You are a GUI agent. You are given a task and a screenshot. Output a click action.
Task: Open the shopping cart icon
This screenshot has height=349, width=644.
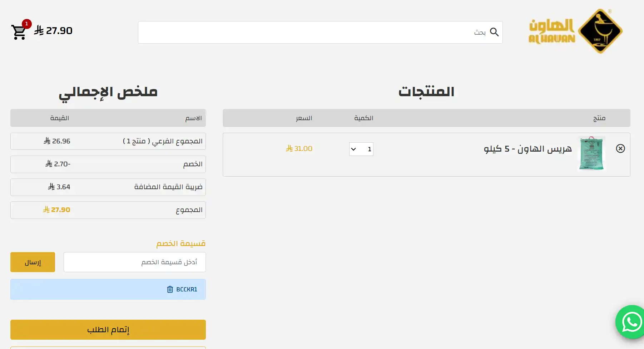coord(19,32)
